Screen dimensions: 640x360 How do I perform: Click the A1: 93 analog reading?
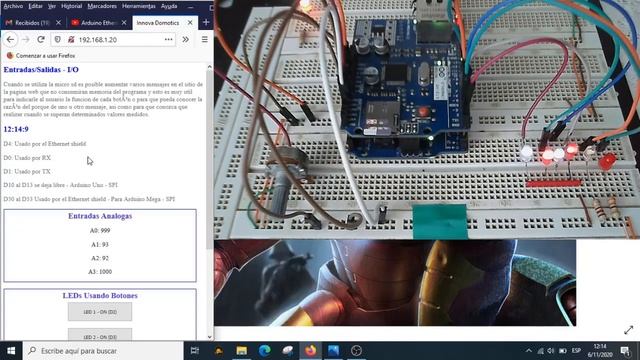coord(100,244)
